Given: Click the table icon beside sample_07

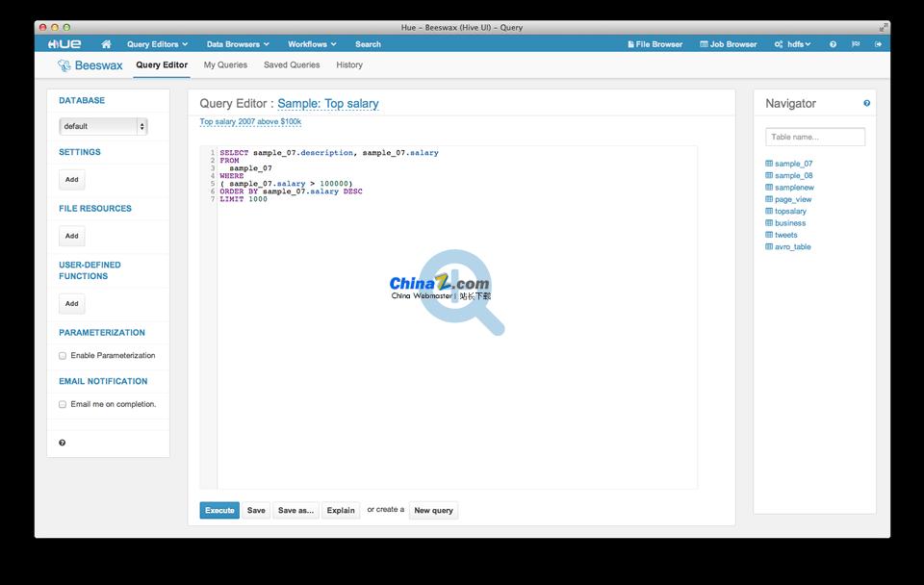Looking at the screenshot, I should coord(769,164).
